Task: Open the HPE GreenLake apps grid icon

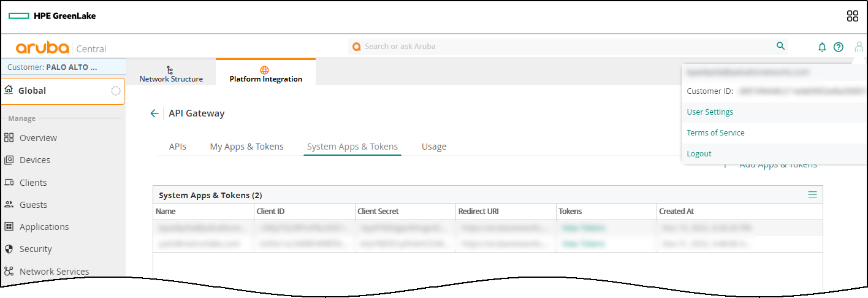Action: [852, 16]
